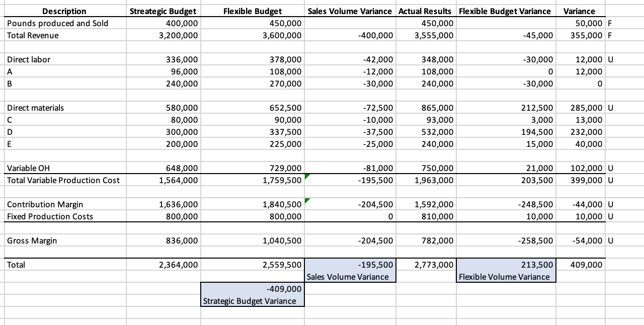Select the Sales Volume Variance column header
This screenshot has height=325, width=644.
pos(350,11)
